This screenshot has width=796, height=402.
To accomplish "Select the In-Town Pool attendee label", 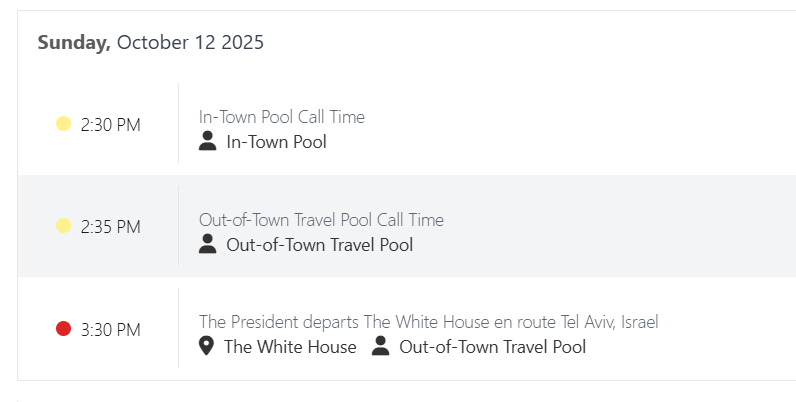I will click(x=276, y=142).
